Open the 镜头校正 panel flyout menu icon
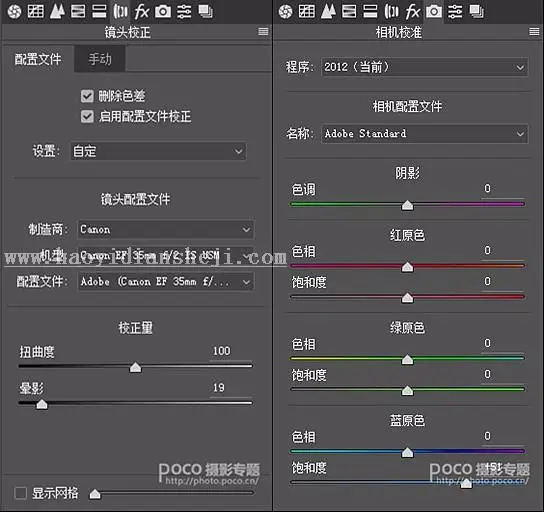545x512 pixels. 263,32
